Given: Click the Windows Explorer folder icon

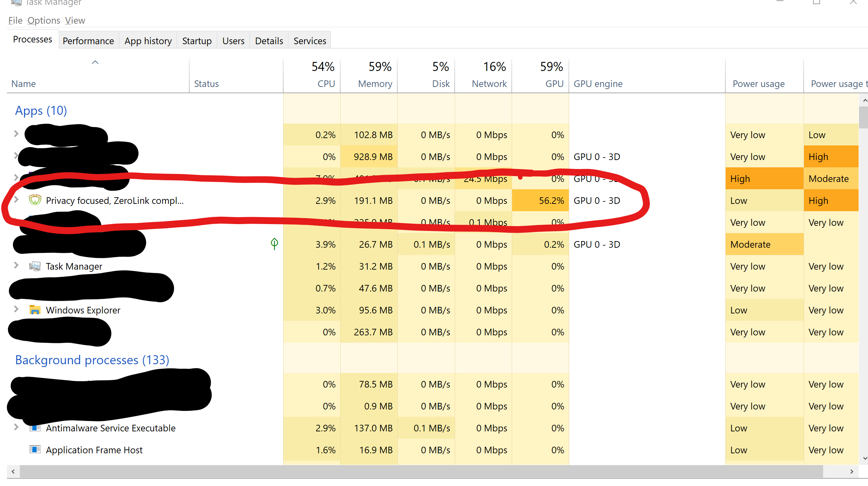Looking at the screenshot, I should [x=35, y=310].
